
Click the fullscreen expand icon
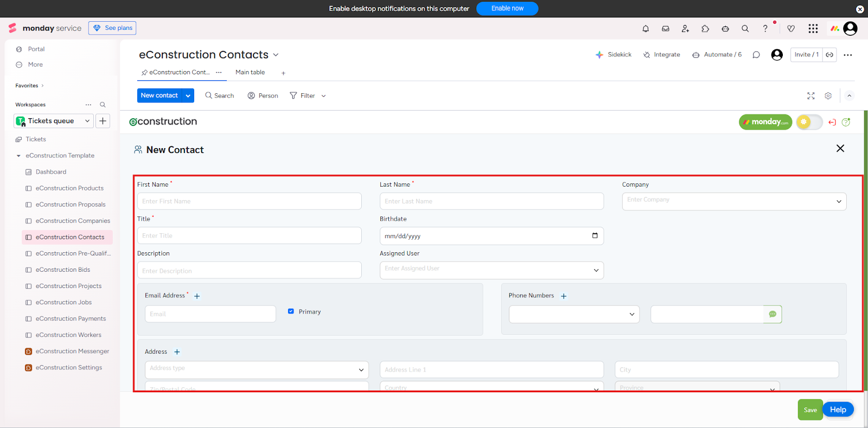810,96
